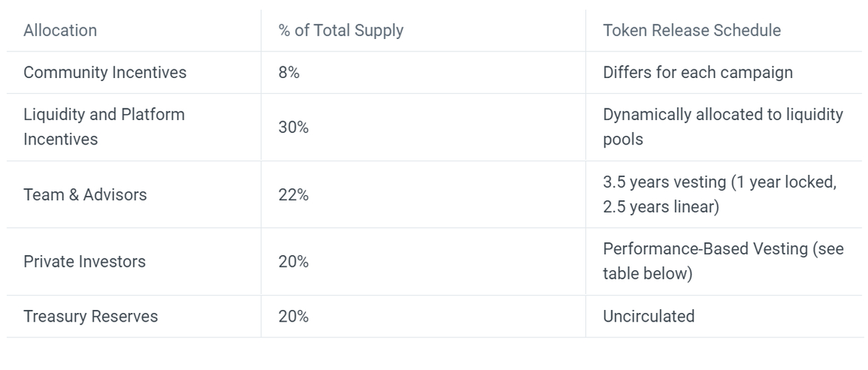Click Private Investors' 20% value
This screenshot has height=370, width=868.
294,262
